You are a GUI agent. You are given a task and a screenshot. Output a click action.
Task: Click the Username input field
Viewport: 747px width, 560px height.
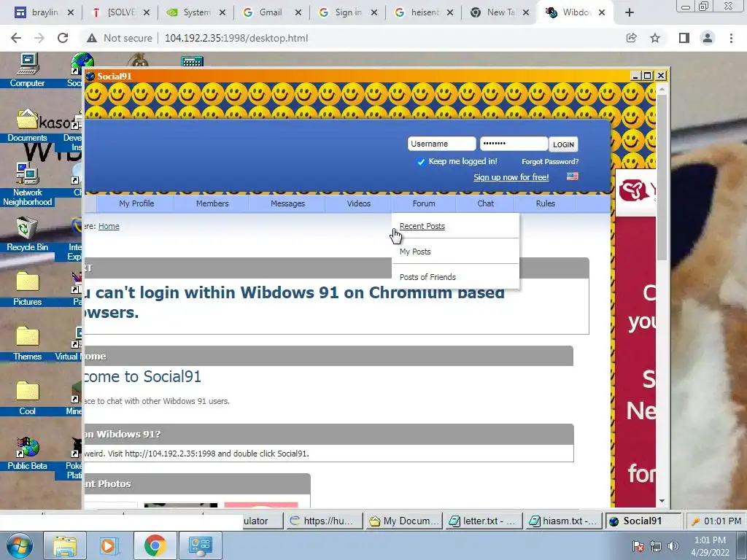click(441, 144)
